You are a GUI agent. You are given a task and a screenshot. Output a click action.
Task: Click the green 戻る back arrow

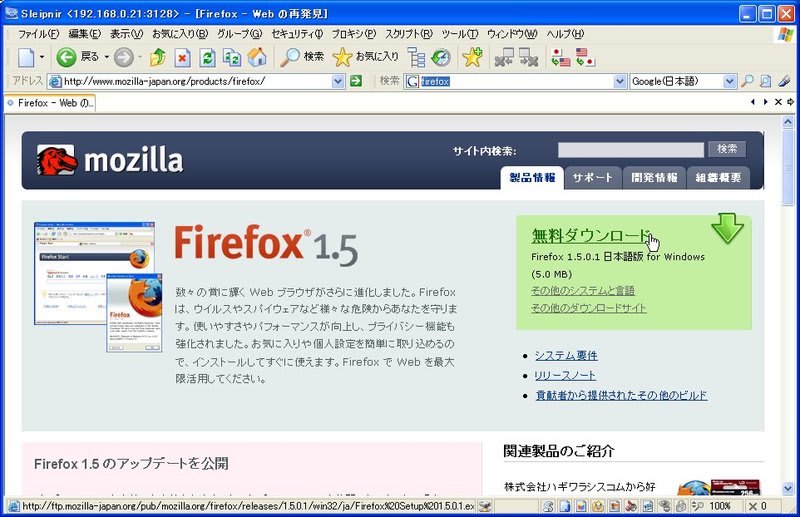66,57
